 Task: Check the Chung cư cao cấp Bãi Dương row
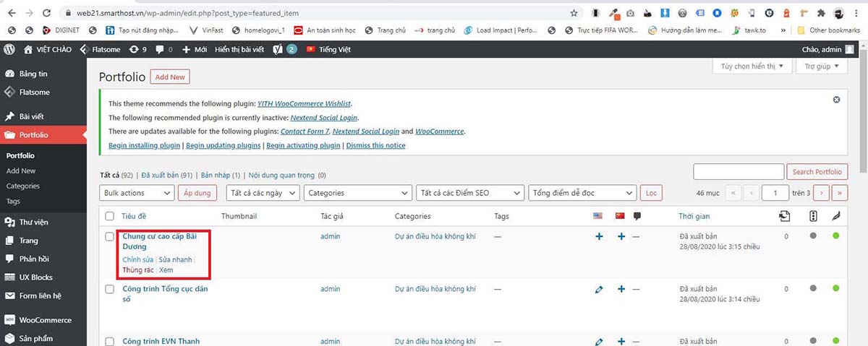click(110, 236)
